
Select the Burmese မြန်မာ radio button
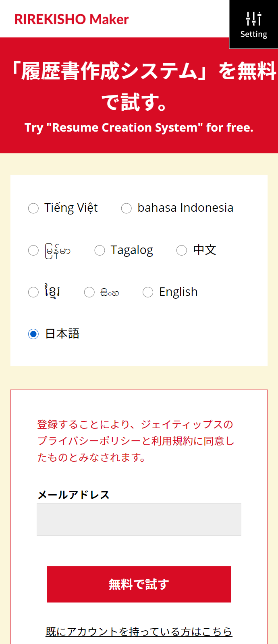coord(33,250)
